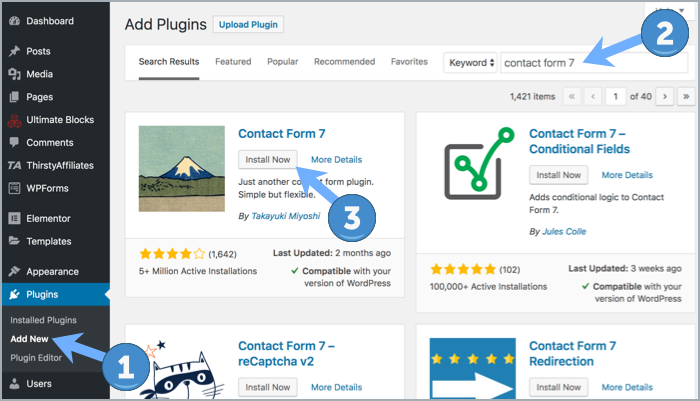Viewport: 700px width, 401px height.
Task: Install Now for Contact Form 7
Action: coord(267,159)
